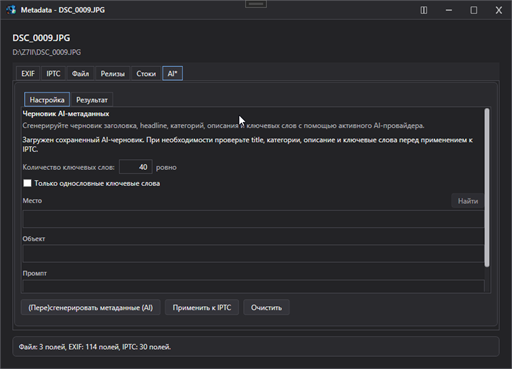Minimize the Metadata window
Viewport: 512px width, 369px height.
[449, 10]
